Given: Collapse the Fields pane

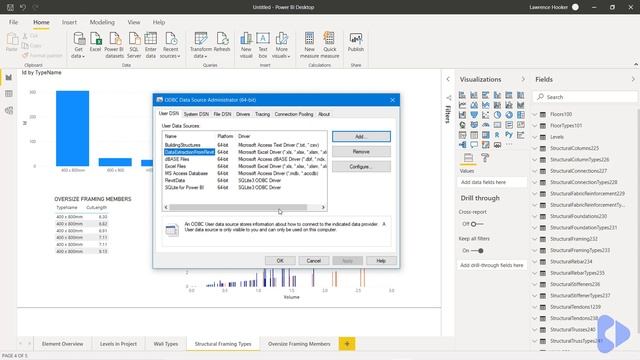Looking at the screenshot, I should (x=633, y=79).
